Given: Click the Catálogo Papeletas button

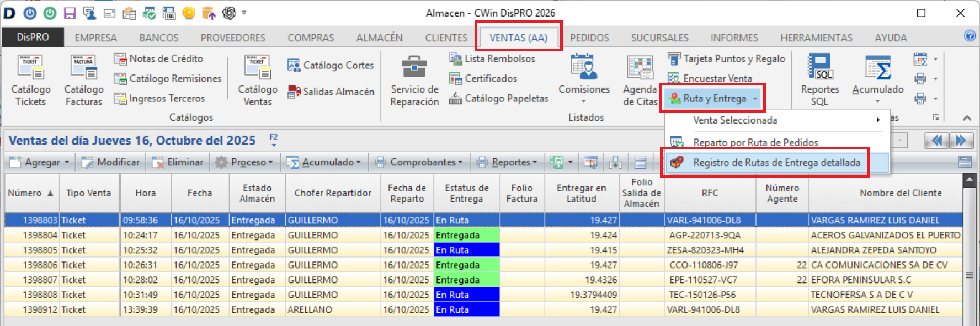Looking at the screenshot, I should [498, 98].
